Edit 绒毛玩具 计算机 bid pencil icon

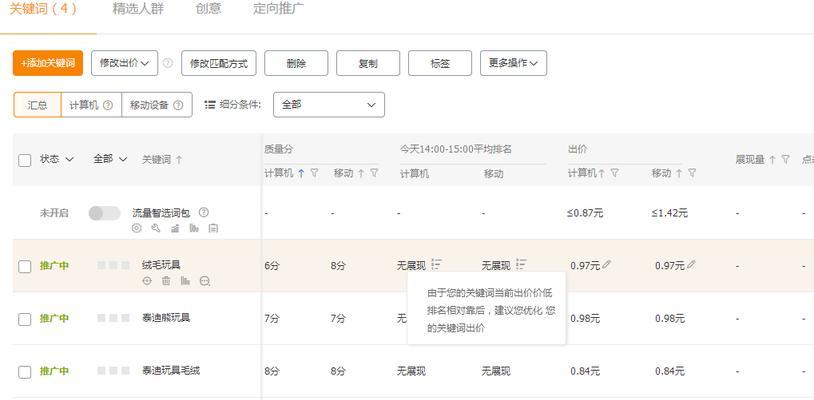pyautogui.click(x=606, y=265)
